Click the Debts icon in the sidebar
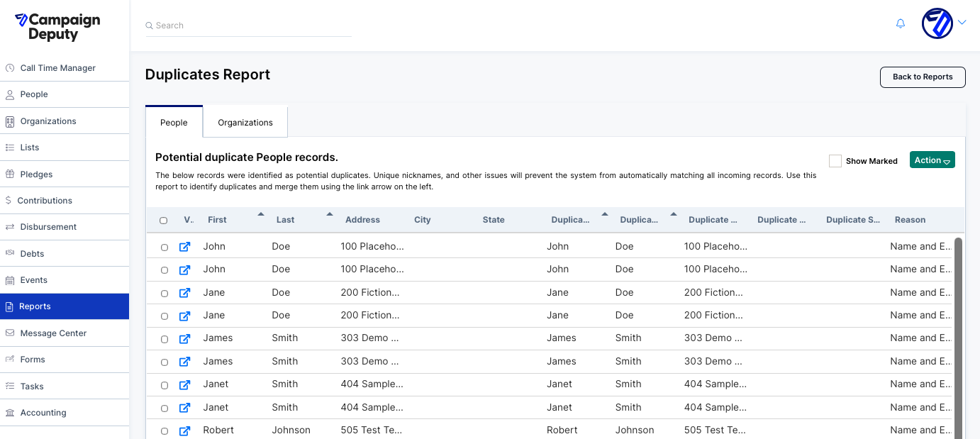980x439 pixels. 10,253
